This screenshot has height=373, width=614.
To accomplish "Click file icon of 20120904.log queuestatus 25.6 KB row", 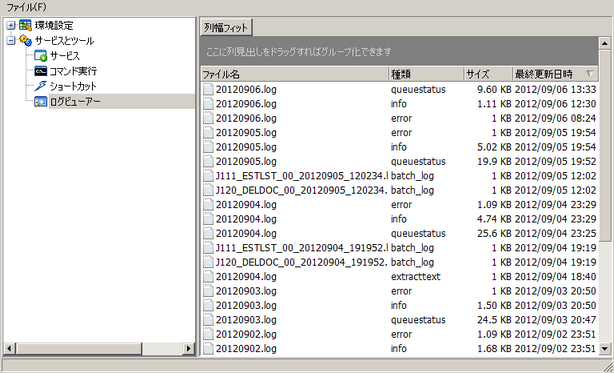I will point(208,234).
